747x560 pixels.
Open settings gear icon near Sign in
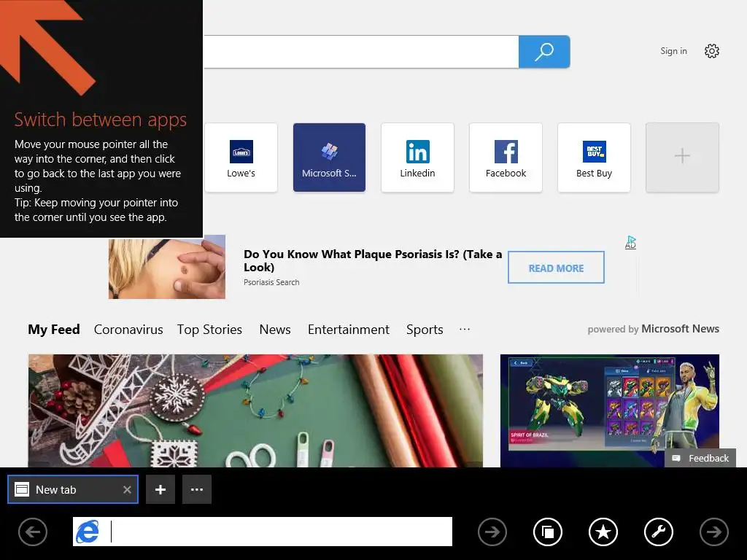[712, 51]
